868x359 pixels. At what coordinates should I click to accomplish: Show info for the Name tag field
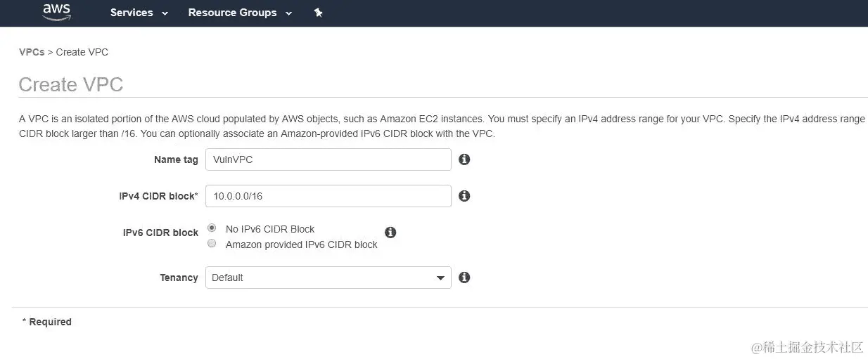point(464,159)
